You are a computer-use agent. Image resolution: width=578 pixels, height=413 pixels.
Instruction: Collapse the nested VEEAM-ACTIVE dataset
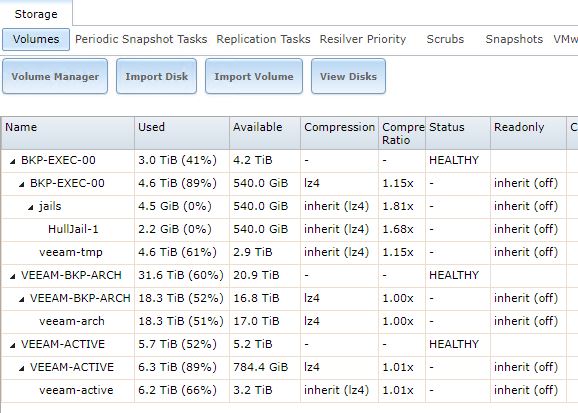click(x=22, y=368)
